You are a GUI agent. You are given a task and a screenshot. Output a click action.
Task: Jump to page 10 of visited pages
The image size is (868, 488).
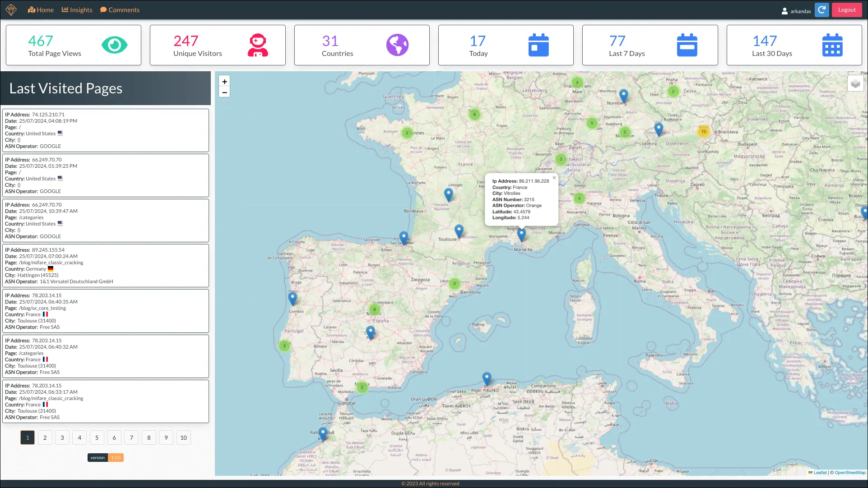(x=183, y=437)
